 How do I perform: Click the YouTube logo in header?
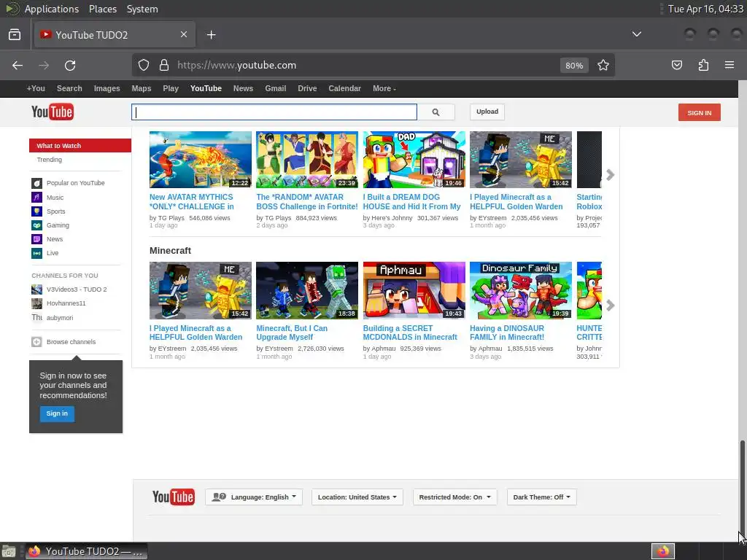53,112
